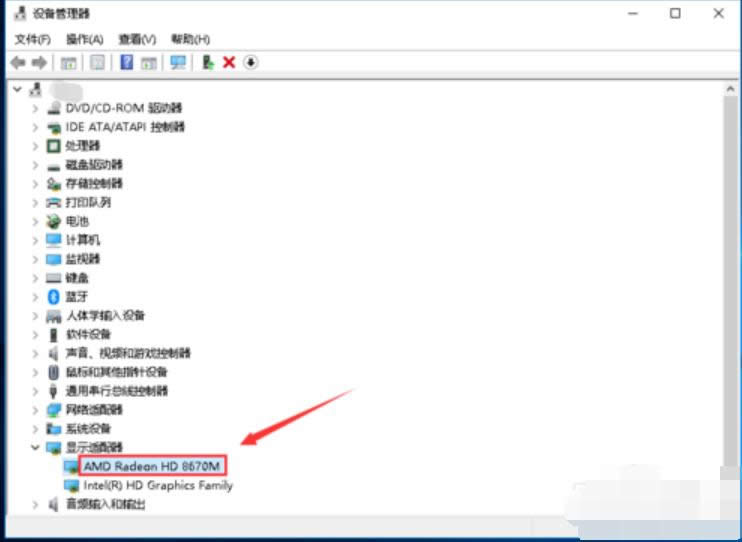Click the Back arrow toolbar icon
742x542 pixels.
click(x=17, y=62)
